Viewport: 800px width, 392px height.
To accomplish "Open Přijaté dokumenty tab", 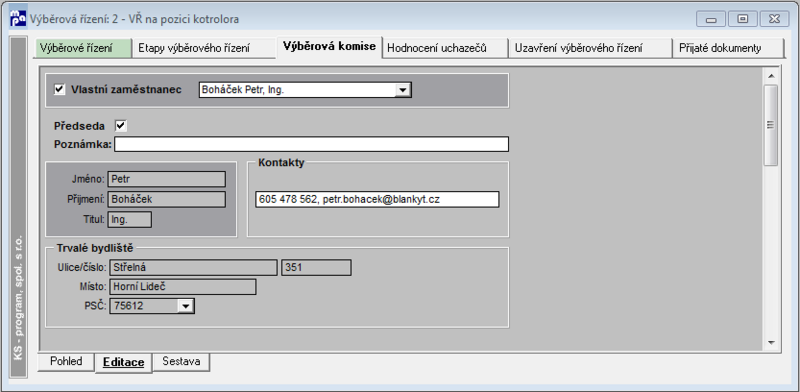I will pos(728,48).
